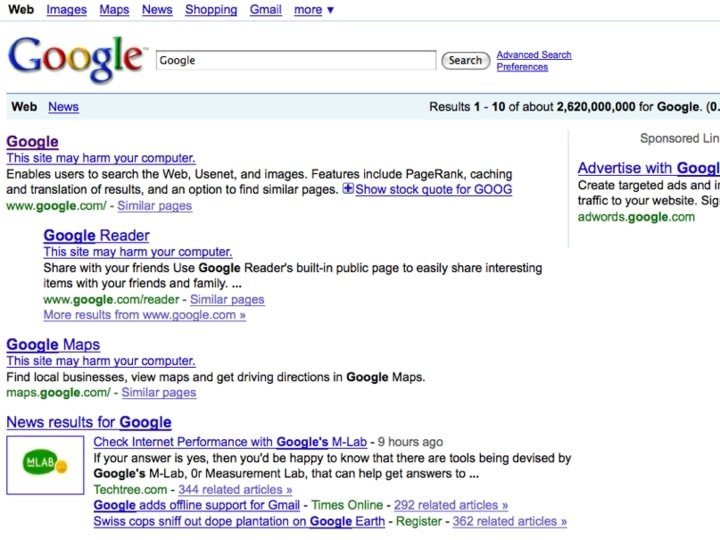Image resolution: width=720 pixels, height=540 pixels.
Task: Click harm warning under Google Reader
Action: (138, 252)
